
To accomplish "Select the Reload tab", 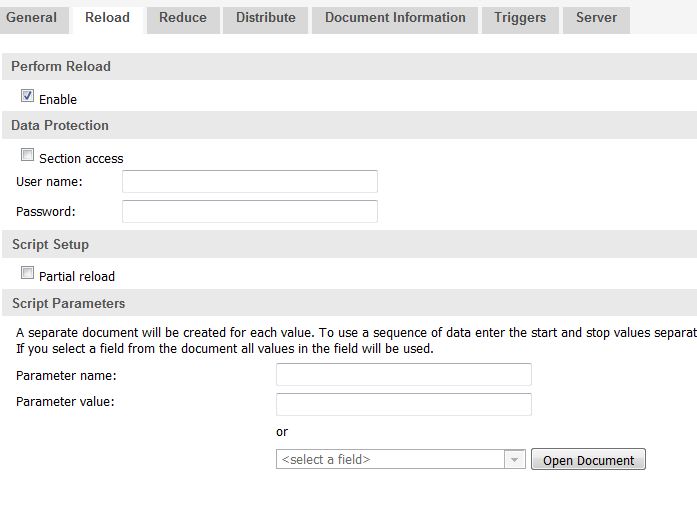I will point(107,18).
